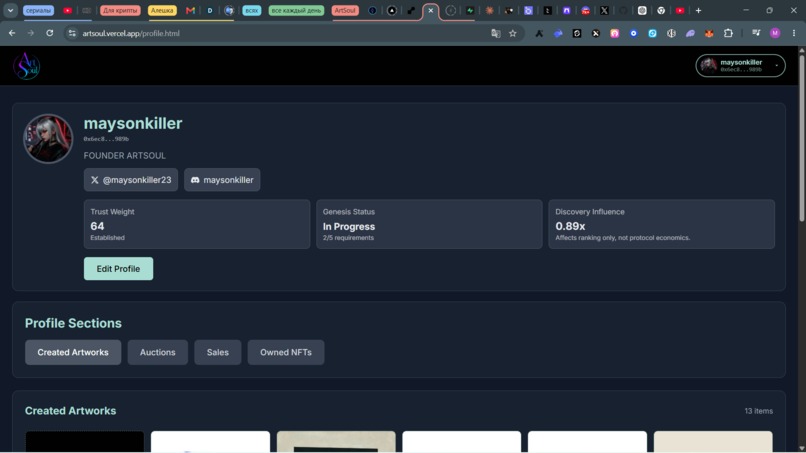Click the maysonkiller profile avatar picture

click(48, 138)
